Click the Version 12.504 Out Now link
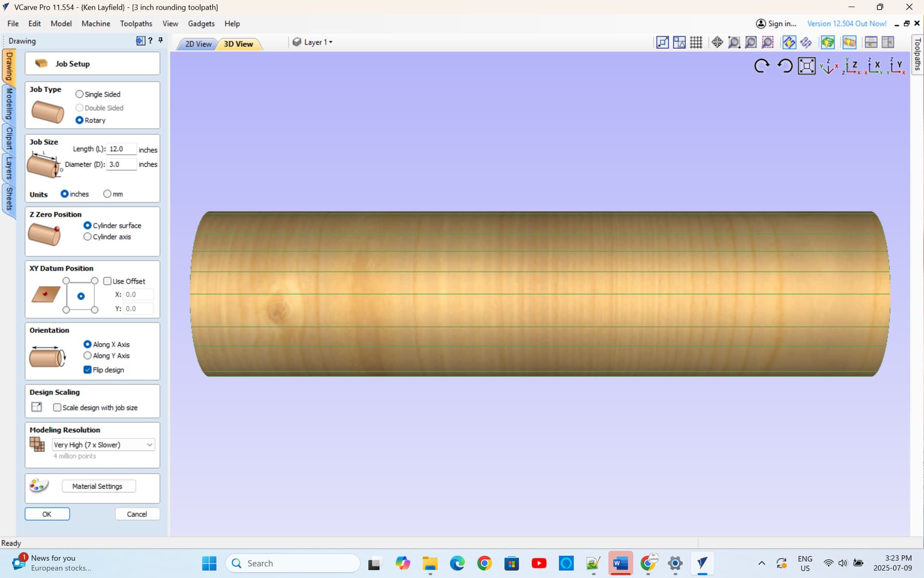The width and height of the screenshot is (924, 578). click(847, 24)
